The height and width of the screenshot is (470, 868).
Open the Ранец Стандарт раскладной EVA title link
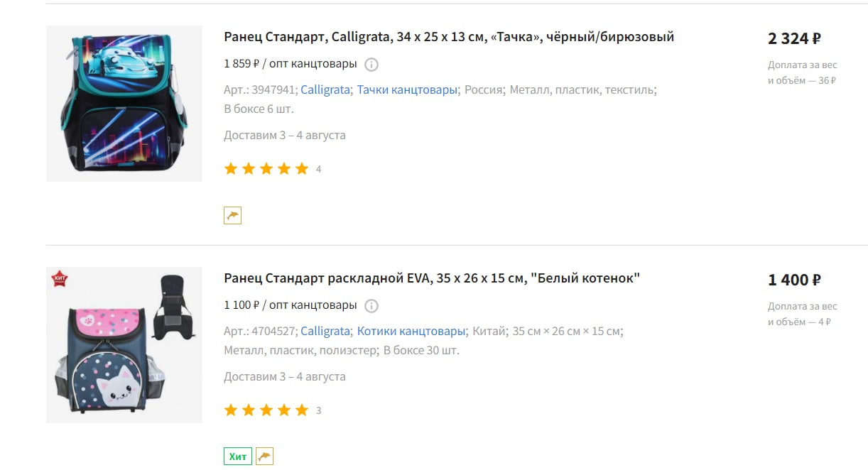432,278
